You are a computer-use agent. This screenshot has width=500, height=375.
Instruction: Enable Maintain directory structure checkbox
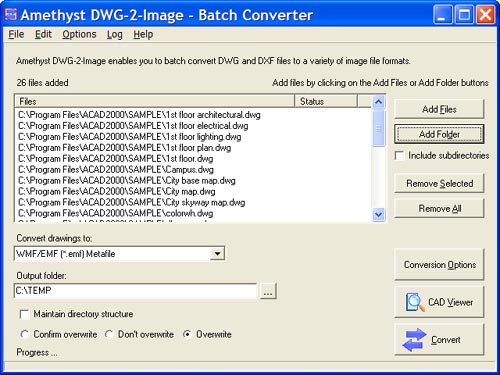pyautogui.click(x=24, y=314)
